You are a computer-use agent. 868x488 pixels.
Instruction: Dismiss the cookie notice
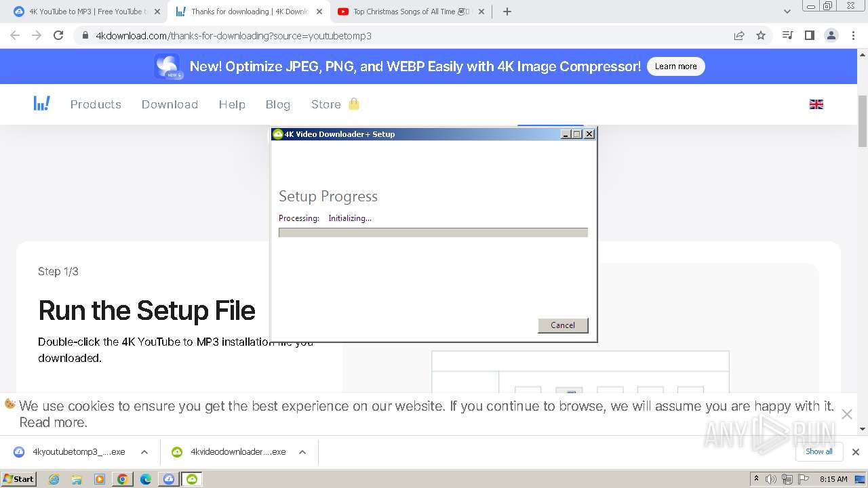pos(846,414)
